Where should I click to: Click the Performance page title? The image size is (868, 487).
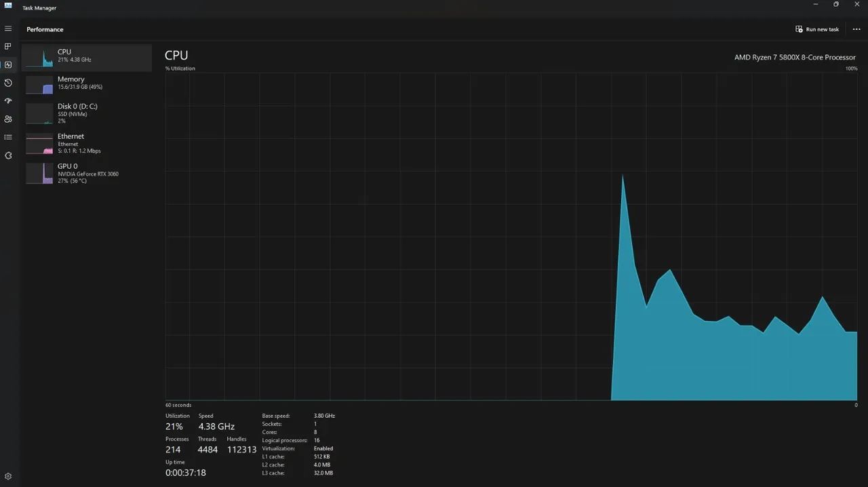pyautogui.click(x=45, y=29)
